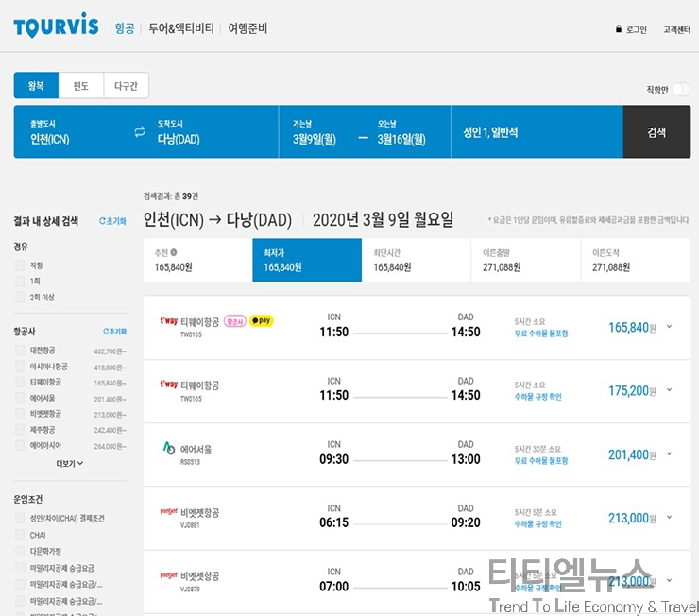Click the pink airline badge on T'way
This screenshot has width=699, height=616.
click(235, 321)
